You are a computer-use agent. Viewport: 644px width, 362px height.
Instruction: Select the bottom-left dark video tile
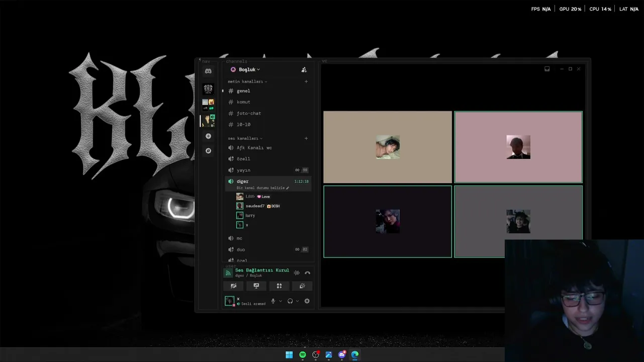point(388,222)
